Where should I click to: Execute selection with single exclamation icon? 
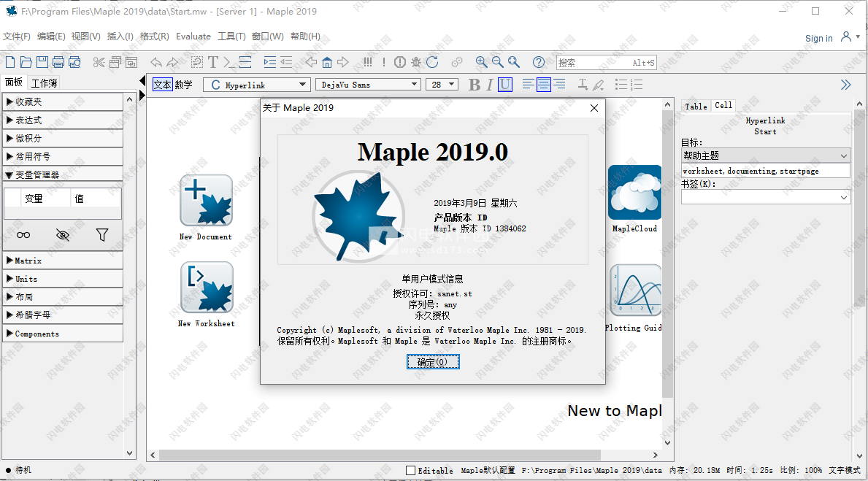pyautogui.click(x=383, y=62)
